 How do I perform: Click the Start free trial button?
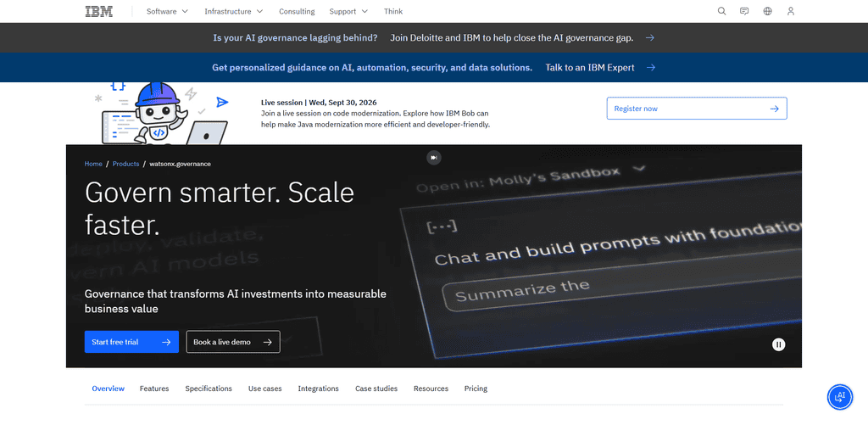point(131,342)
